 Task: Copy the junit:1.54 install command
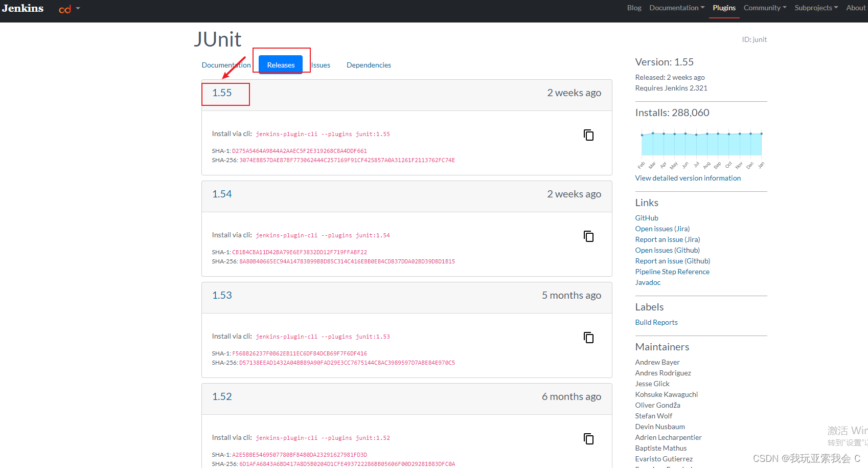(589, 236)
